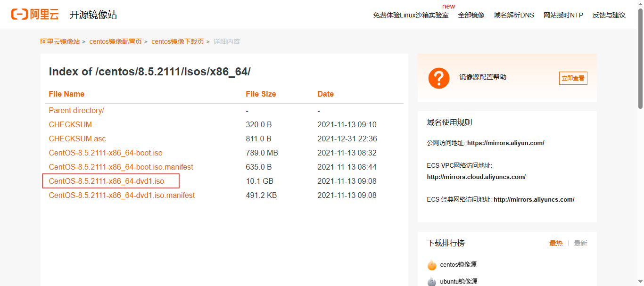The height and width of the screenshot is (286, 644).
Task: Click the ubuntu镜像源 ranking icon
Action: (432, 281)
